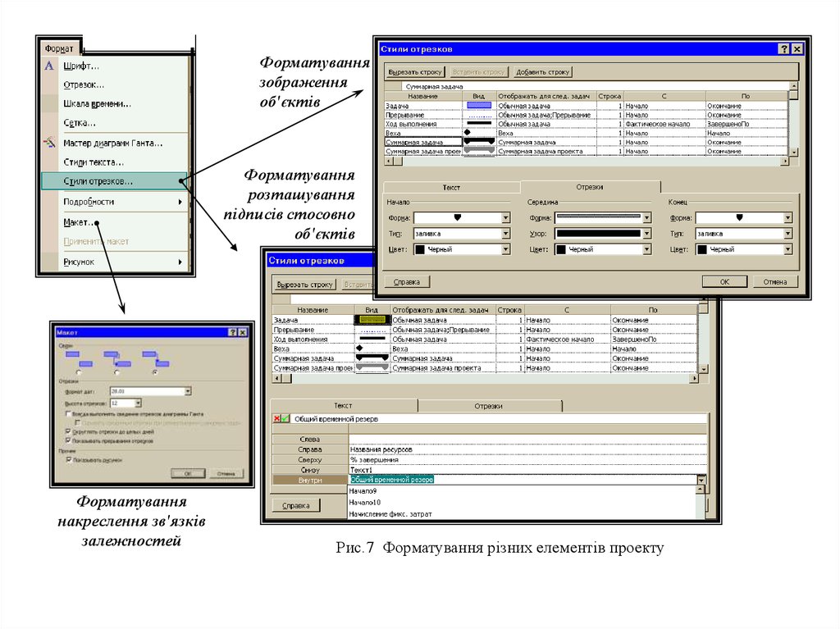Open the Начало Форма dropdown in front Стили отрезков
840x629 pixels.
point(505,217)
